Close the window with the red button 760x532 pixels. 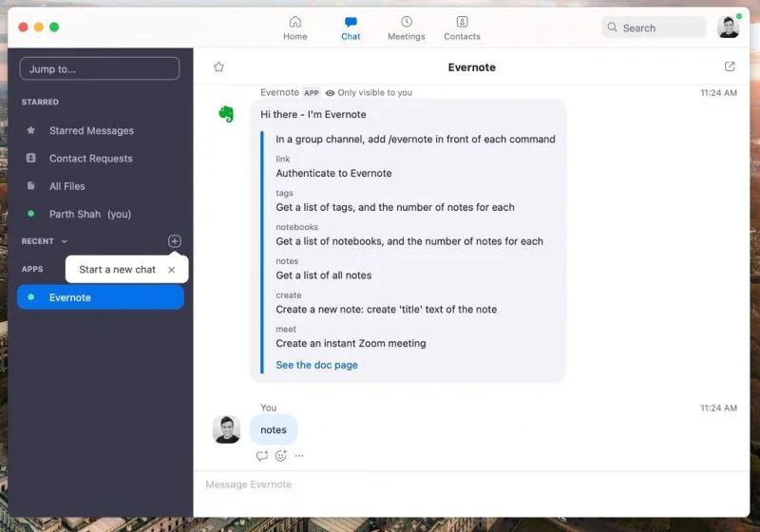[x=23, y=28]
